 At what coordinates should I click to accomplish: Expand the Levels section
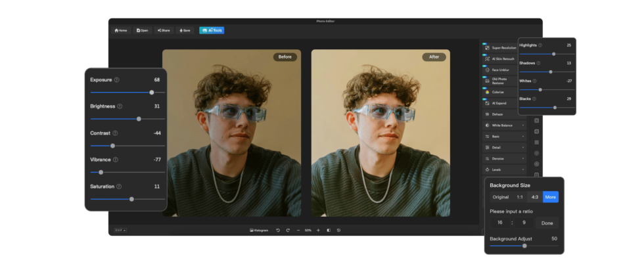(505, 169)
